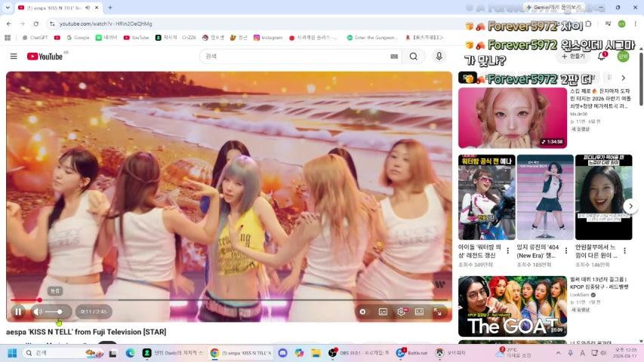Open the new tab plus button
This screenshot has height=362, width=644.
(x=110, y=8)
